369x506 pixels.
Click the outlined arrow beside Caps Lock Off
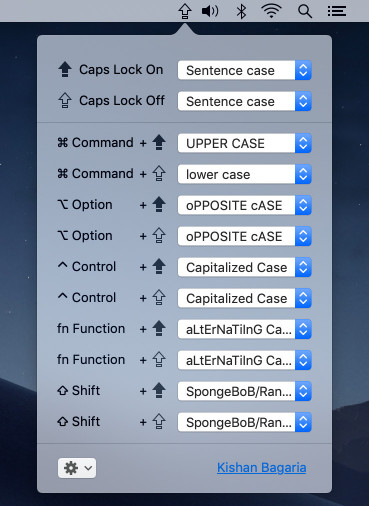[x=65, y=101]
